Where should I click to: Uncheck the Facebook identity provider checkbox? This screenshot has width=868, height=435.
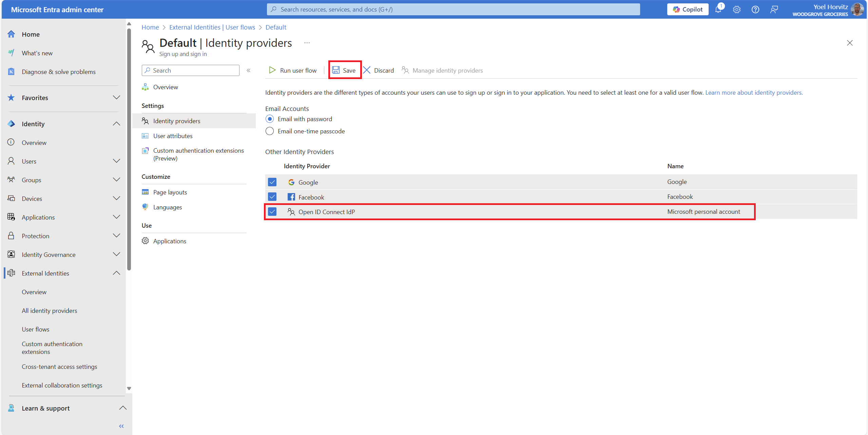272,197
